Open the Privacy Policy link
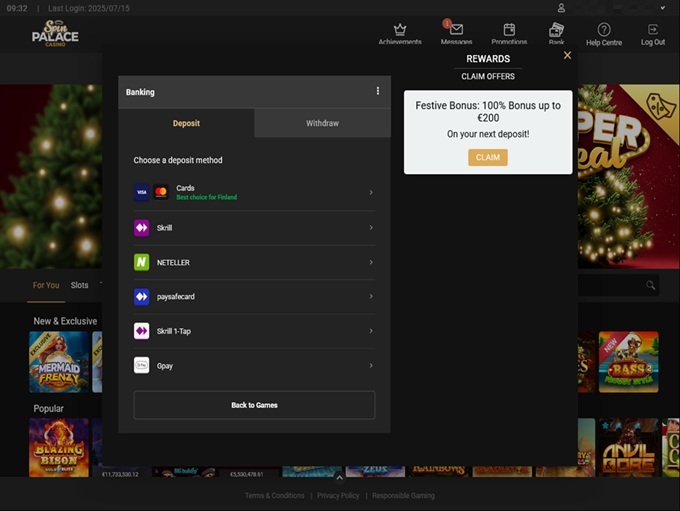The height and width of the screenshot is (511, 680). click(338, 496)
